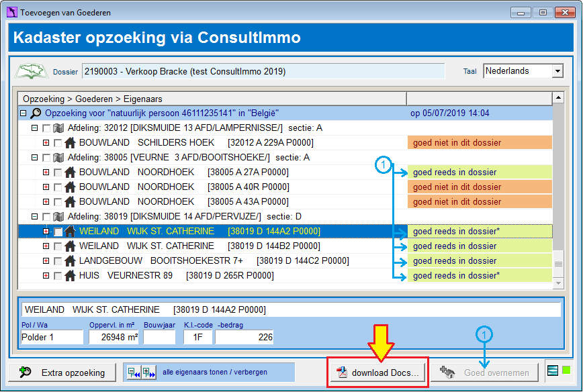Image resolution: width=583 pixels, height=392 pixels.
Task: Click the magnifier icon of the Opzoeking row
Action: click(36, 113)
